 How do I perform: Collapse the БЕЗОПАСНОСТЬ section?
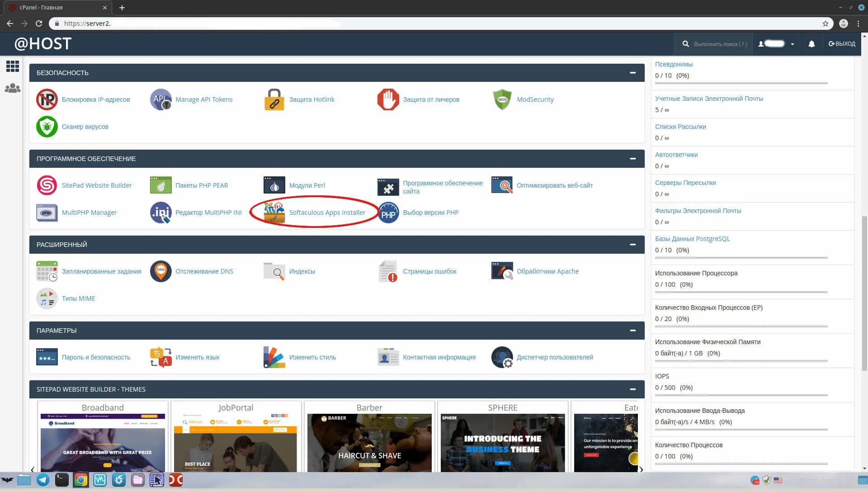coord(632,73)
